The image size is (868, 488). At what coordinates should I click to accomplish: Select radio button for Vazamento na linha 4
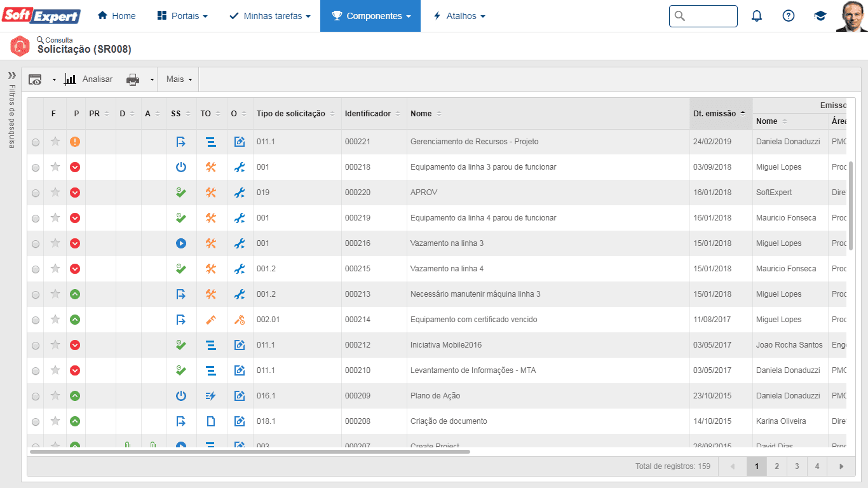click(x=36, y=269)
